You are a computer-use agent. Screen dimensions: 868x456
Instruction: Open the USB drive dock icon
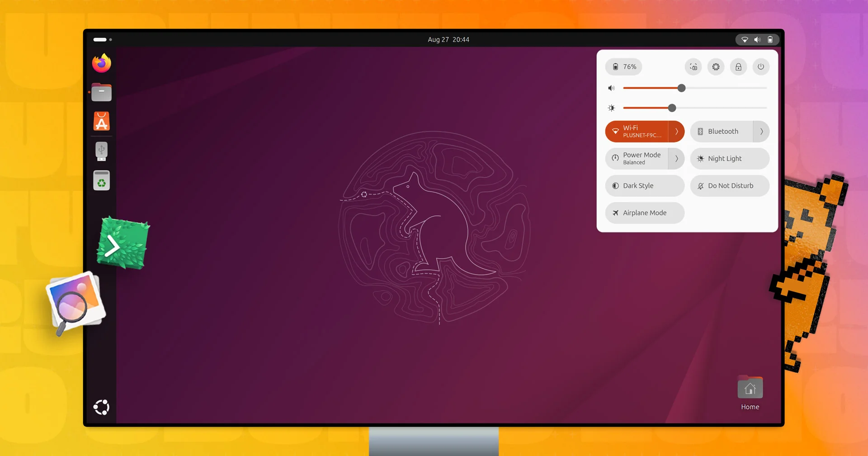[x=101, y=151]
